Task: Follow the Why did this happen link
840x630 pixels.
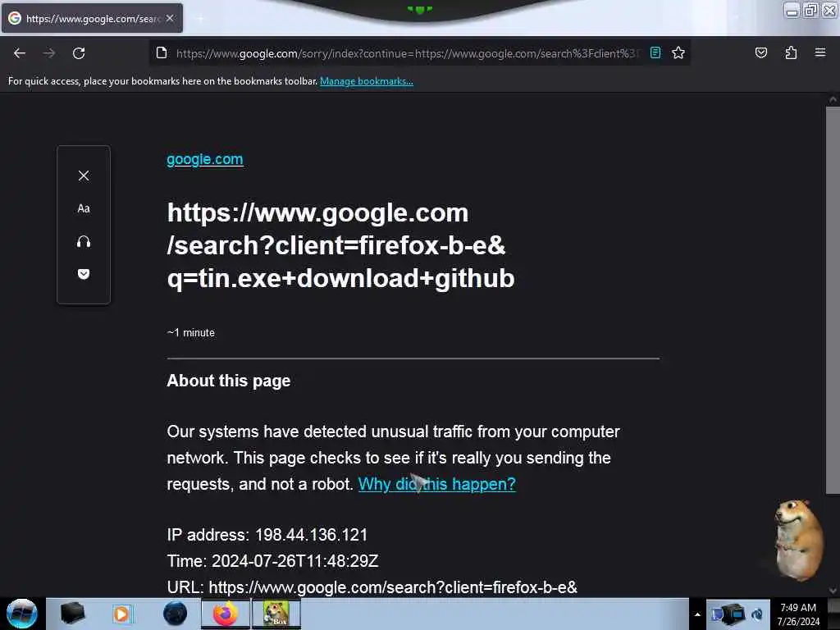Action: (436, 484)
